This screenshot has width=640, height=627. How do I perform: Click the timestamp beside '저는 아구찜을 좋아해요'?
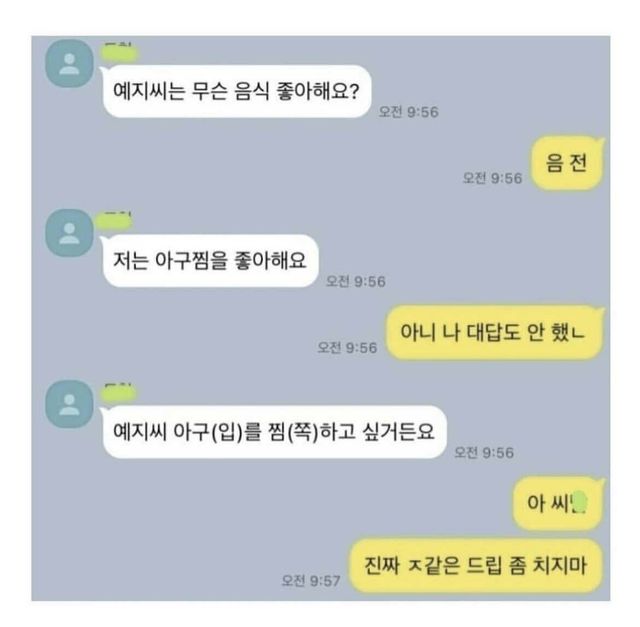(356, 281)
